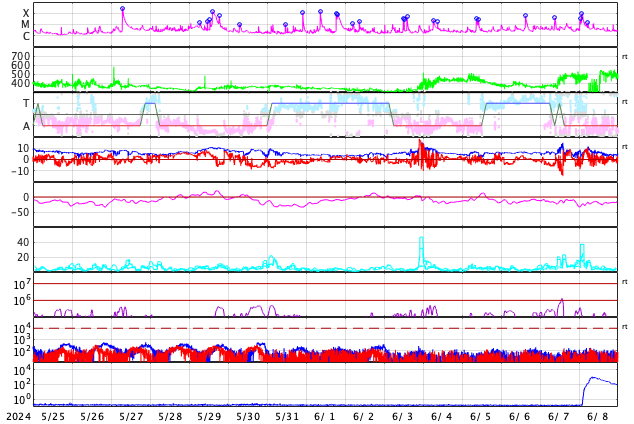
Task: Click the -10 label on red-blue field panel
Action: pos(21,171)
